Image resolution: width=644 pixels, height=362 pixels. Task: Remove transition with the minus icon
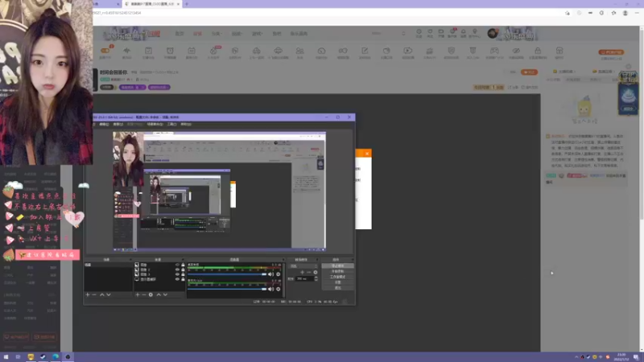(309, 273)
